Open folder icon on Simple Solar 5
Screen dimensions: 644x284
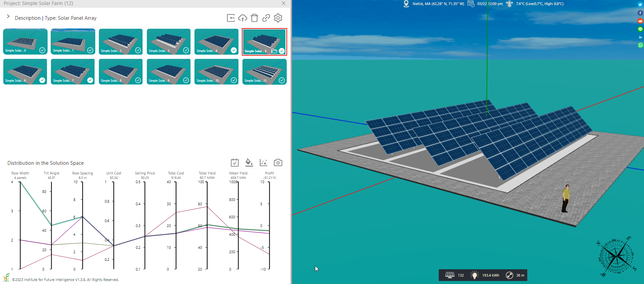(x=274, y=51)
